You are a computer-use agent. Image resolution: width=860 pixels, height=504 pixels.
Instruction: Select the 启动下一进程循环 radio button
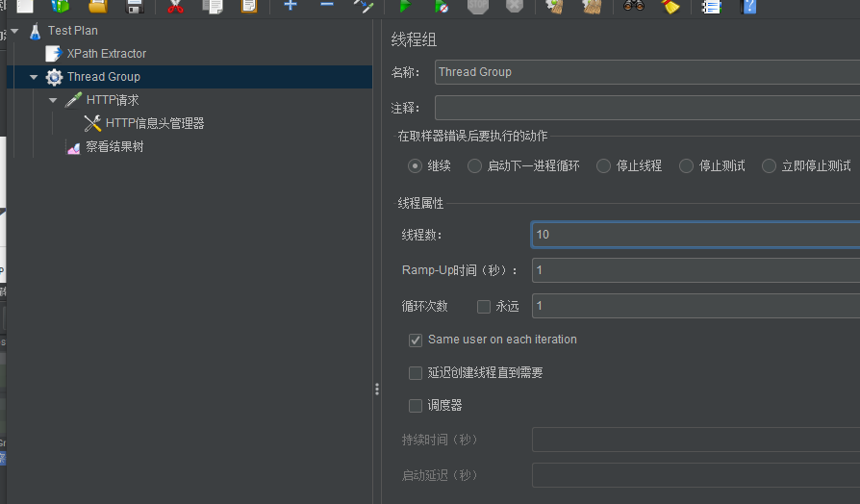coord(474,165)
